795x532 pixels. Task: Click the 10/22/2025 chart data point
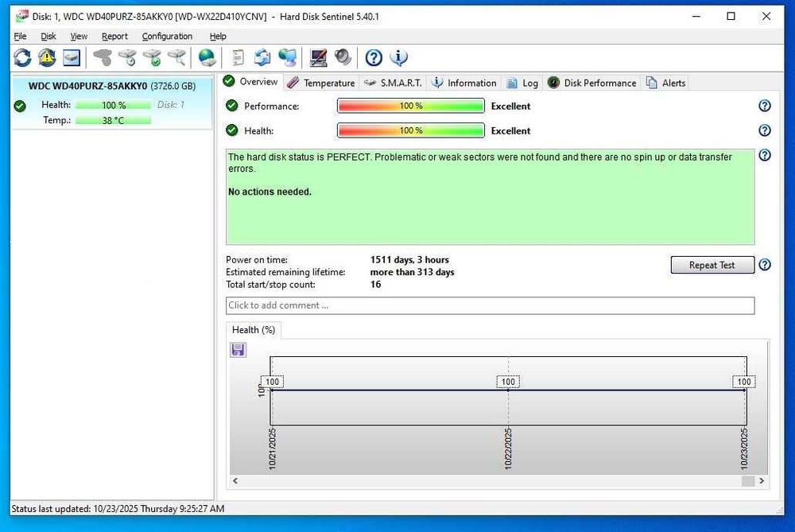[508, 390]
